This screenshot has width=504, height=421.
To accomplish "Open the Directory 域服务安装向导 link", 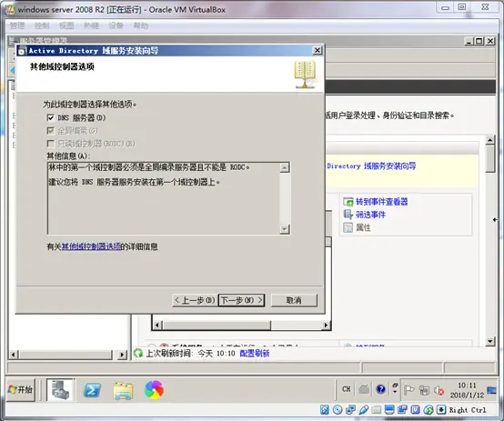I will pyautogui.click(x=371, y=165).
